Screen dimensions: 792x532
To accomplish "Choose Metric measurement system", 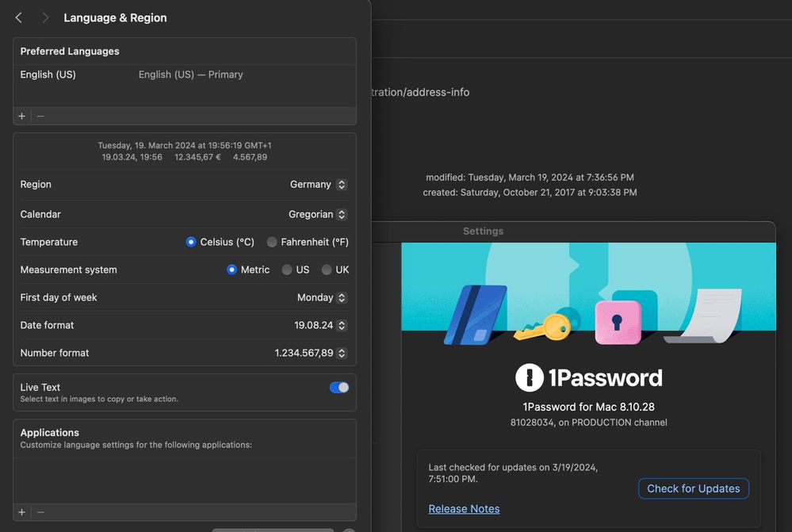I will tap(231, 270).
